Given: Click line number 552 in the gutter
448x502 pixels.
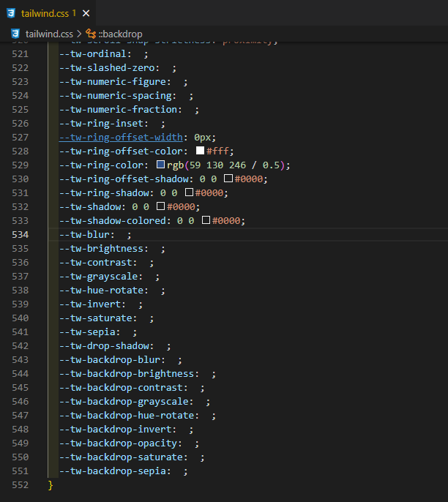Looking at the screenshot, I should (x=20, y=485).
